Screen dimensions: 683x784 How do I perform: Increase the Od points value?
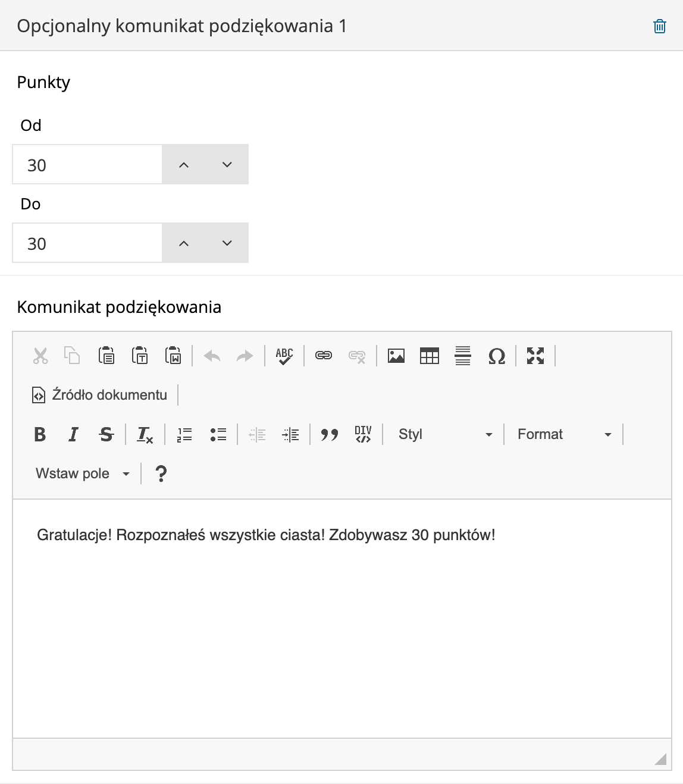pos(184,165)
